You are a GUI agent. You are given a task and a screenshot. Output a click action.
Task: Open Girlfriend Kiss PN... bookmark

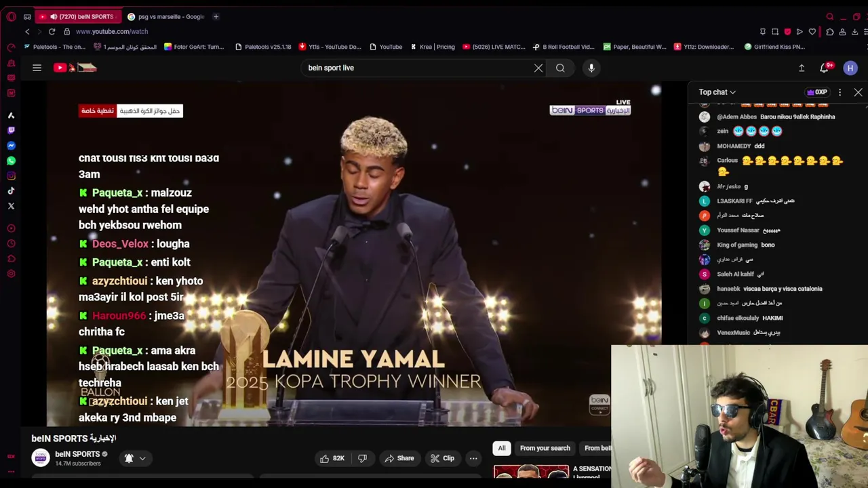click(x=774, y=47)
